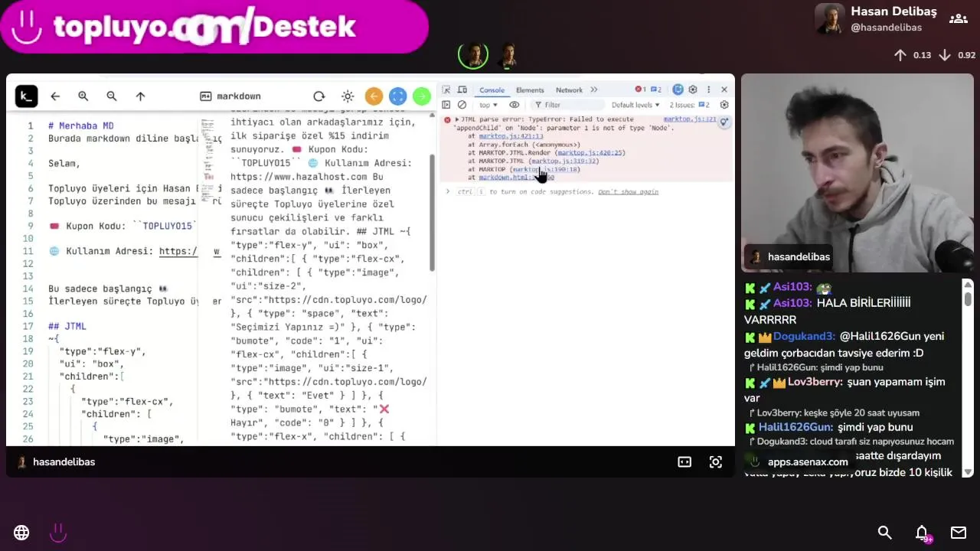Focus the console Filter input field

point(567,105)
